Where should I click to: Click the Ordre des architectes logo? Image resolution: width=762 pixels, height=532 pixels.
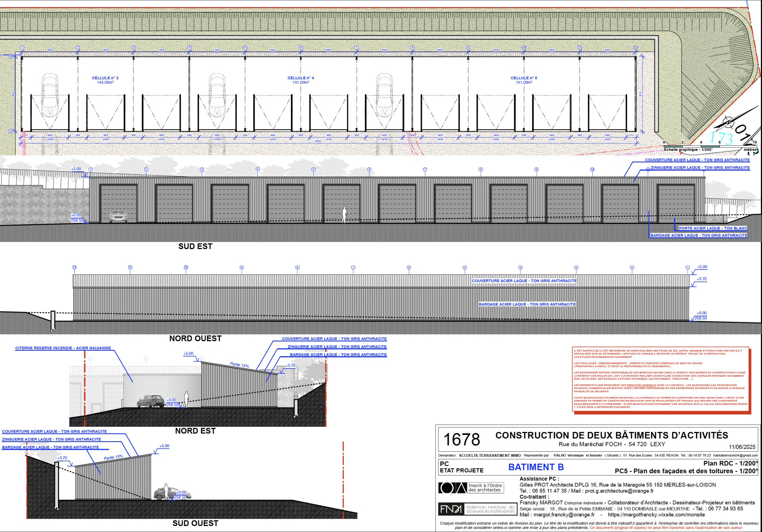coord(471,488)
